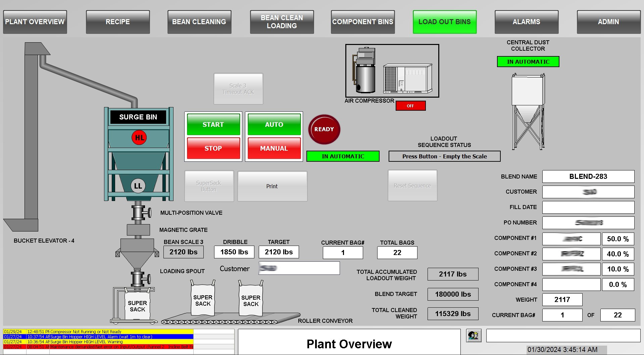Open the Bean Cleaning screen
The height and width of the screenshot is (355, 644).
click(199, 22)
